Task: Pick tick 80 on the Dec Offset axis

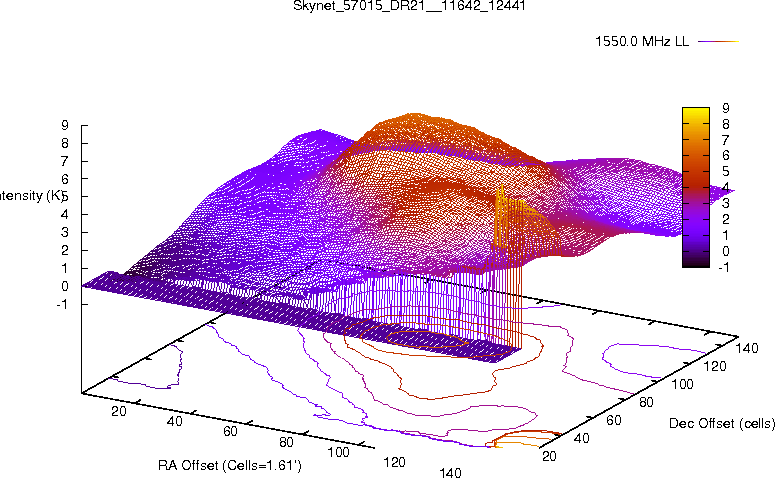Action: click(x=646, y=402)
